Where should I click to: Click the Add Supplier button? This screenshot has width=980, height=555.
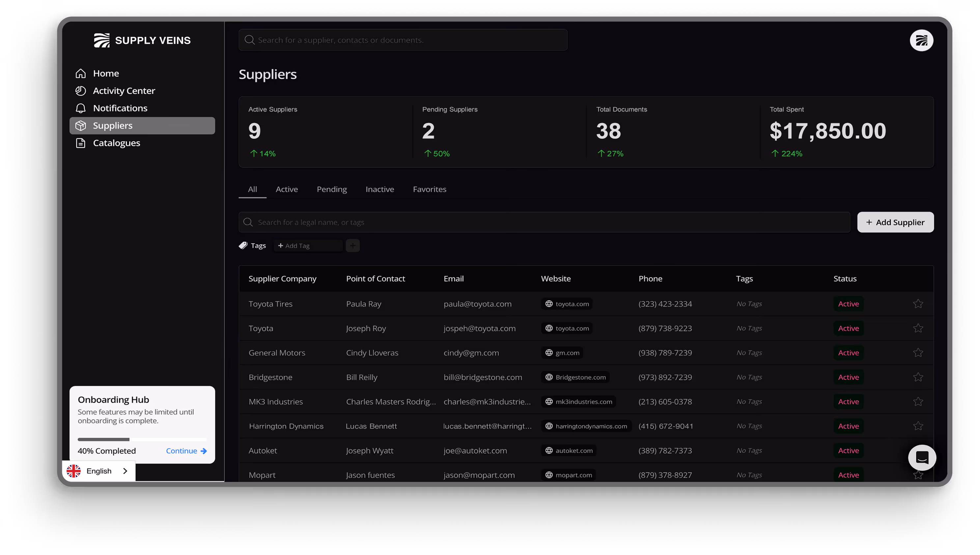tap(895, 222)
